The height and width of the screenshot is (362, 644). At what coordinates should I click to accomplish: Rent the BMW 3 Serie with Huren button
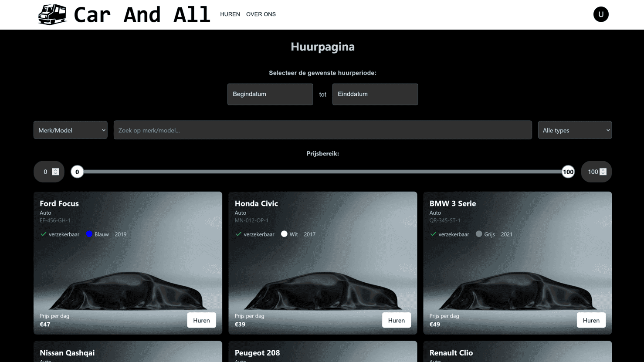pyautogui.click(x=591, y=320)
